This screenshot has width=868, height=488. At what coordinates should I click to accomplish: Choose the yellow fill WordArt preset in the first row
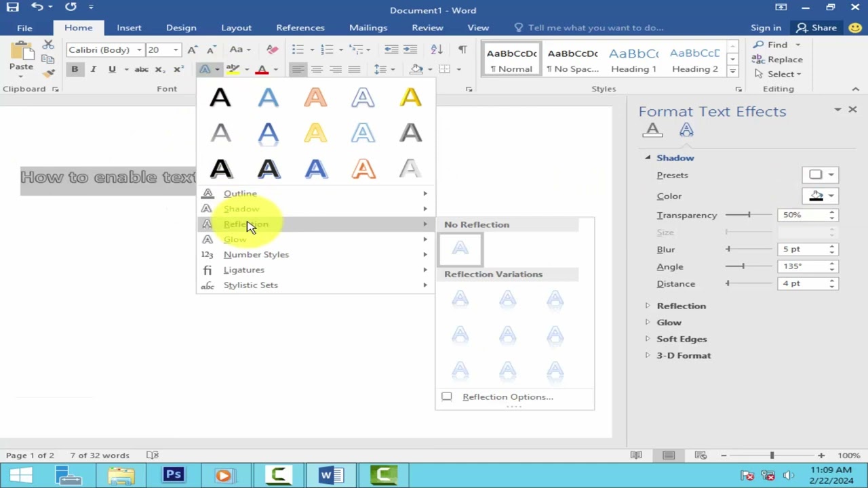tap(410, 98)
